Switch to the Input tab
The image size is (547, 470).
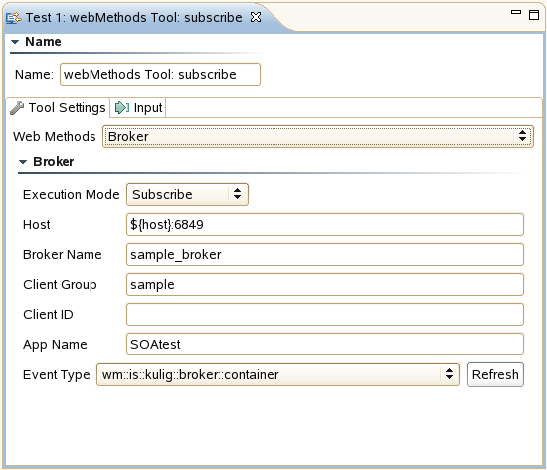point(138,108)
